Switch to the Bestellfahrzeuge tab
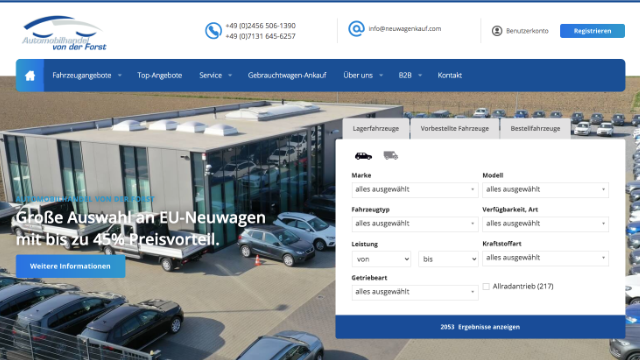The width and height of the screenshot is (640, 360). point(535,129)
